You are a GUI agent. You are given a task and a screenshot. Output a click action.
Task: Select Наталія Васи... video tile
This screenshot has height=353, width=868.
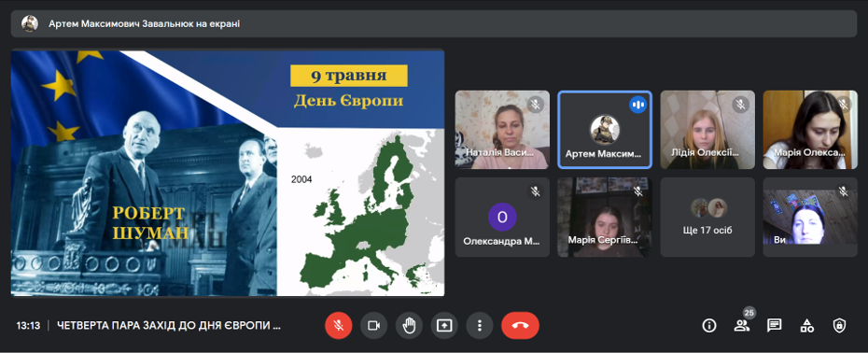[502, 130]
